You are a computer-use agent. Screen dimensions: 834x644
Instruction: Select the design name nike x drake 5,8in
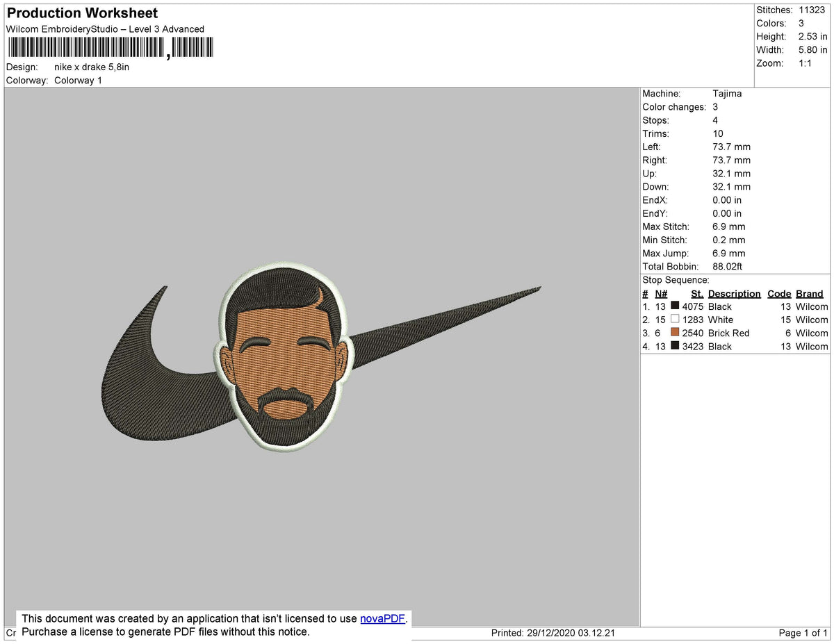click(x=92, y=67)
